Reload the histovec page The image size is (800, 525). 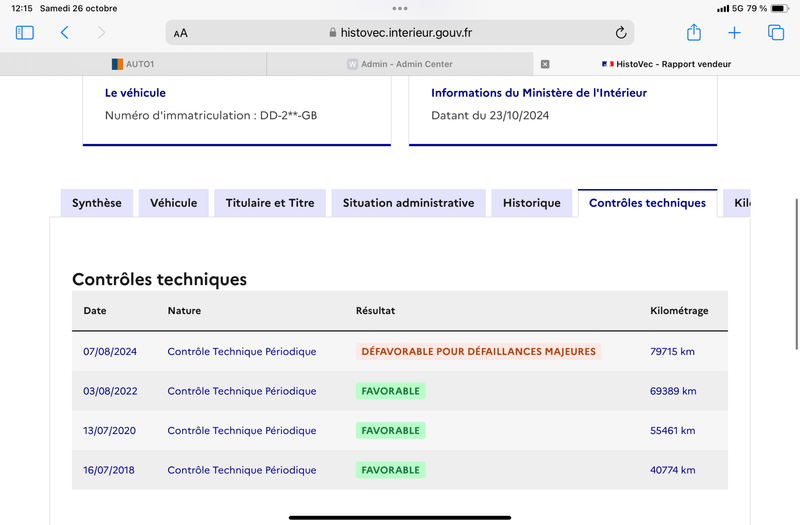click(620, 33)
